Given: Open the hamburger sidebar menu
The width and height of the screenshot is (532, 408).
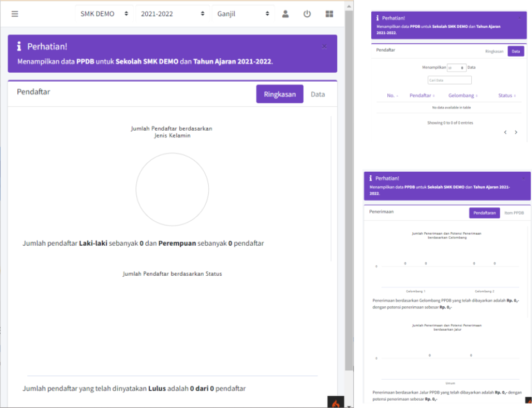Looking at the screenshot, I should tap(14, 14).
